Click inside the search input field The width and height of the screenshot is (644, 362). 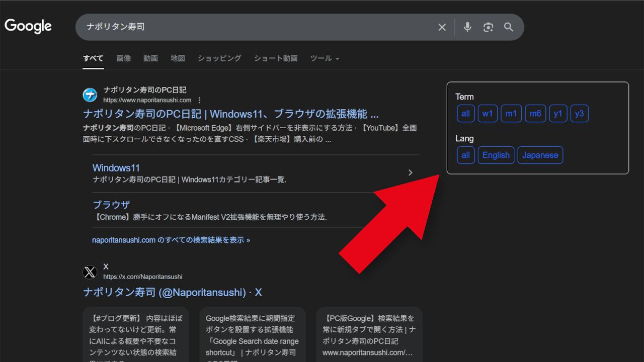click(x=257, y=27)
